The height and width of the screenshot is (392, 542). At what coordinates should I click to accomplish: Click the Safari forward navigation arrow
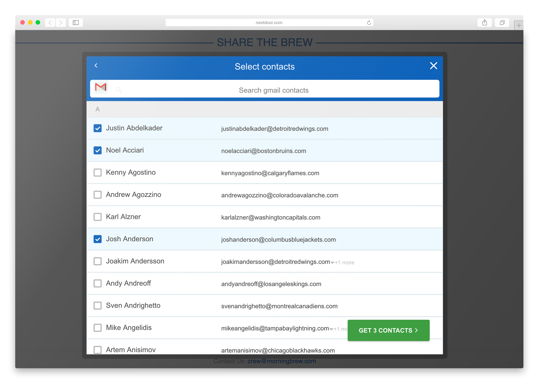pos(61,23)
